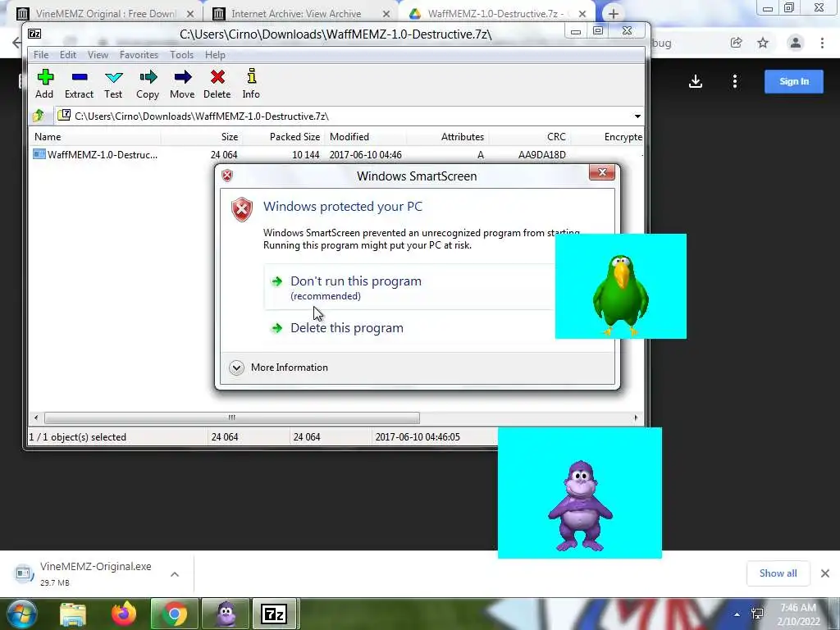Choose Delete this program

point(347,328)
